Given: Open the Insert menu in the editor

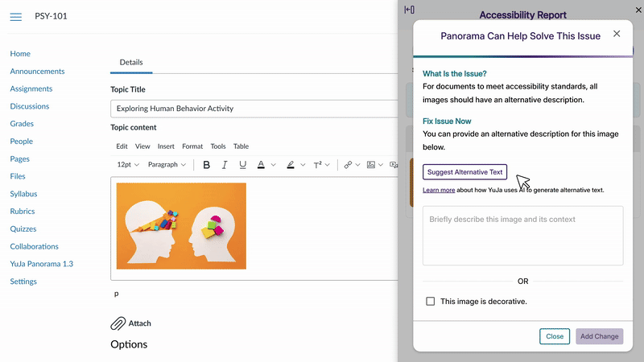Looking at the screenshot, I should pos(166,146).
